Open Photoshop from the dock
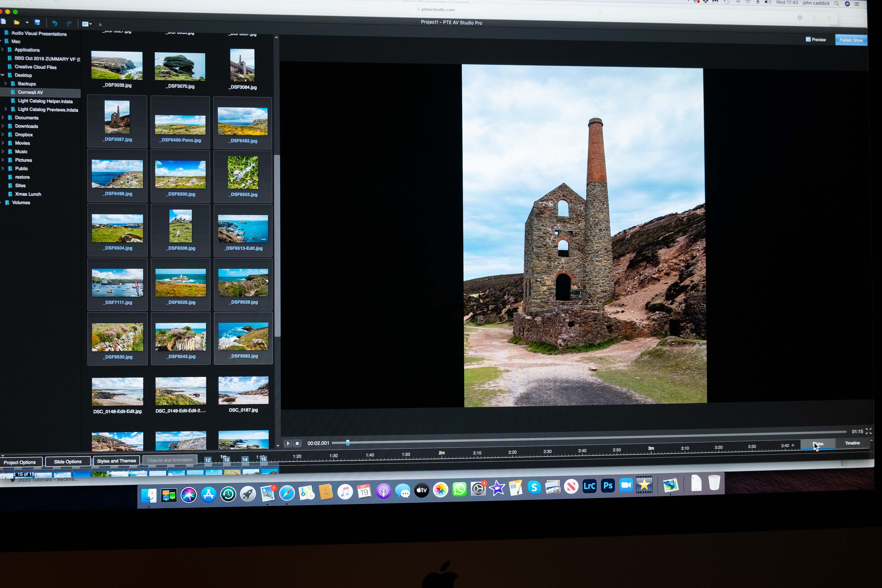The width and height of the screenshot is (882, 588). pyautogui.click(x=607, y=486)
